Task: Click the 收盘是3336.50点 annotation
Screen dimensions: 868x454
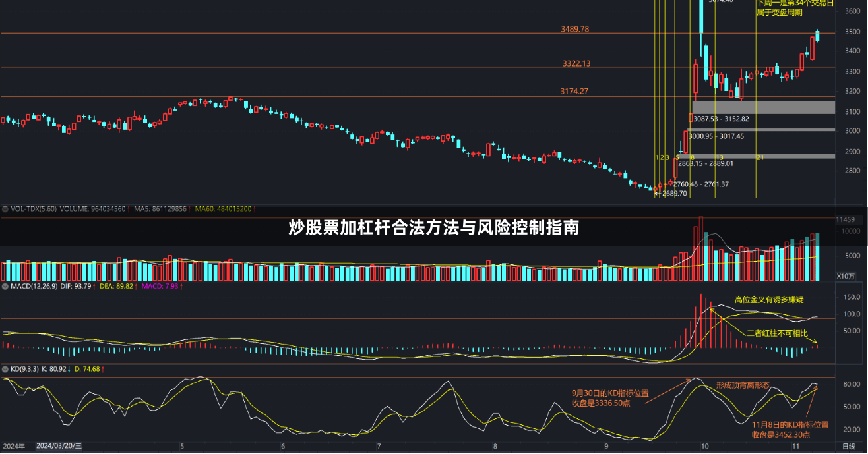Action: [x=601, y=403]
